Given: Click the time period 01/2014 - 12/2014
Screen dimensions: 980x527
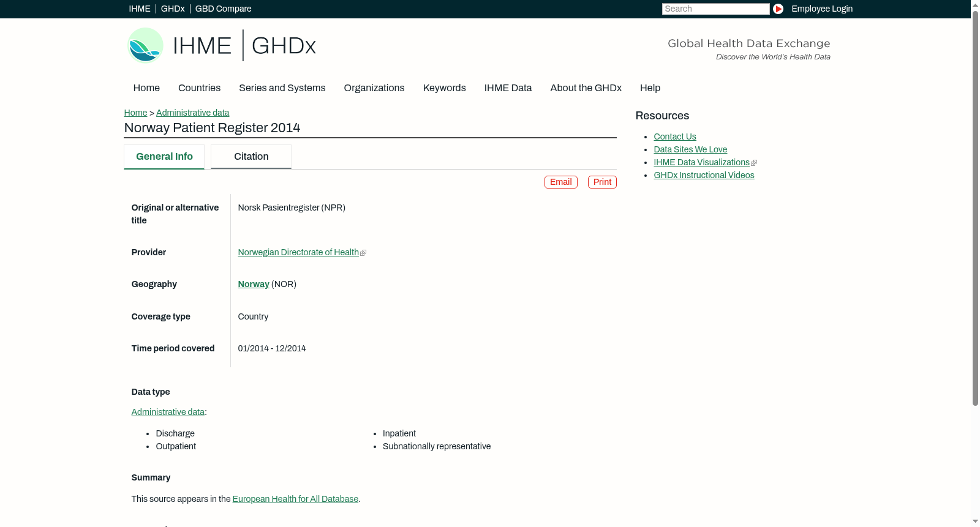Looking at the screenshot, I should 272,348.
